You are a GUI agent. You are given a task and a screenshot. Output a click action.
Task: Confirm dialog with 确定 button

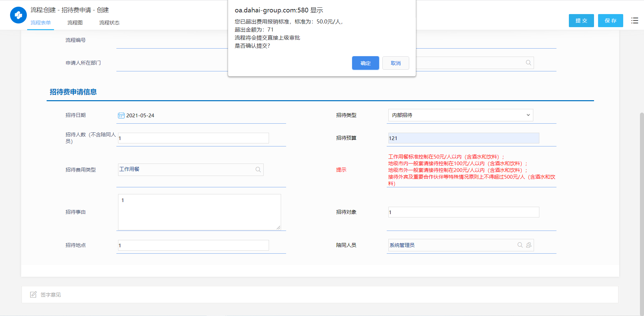[366, 63]
